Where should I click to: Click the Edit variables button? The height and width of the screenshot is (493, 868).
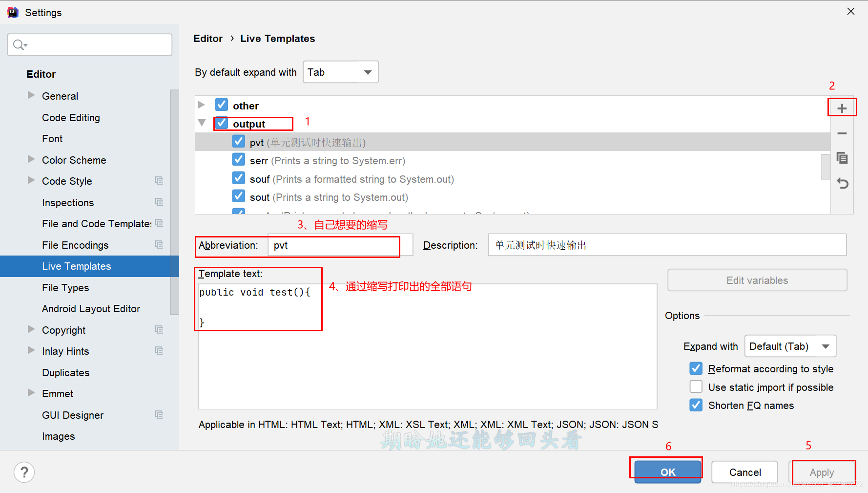coord(757,280)
